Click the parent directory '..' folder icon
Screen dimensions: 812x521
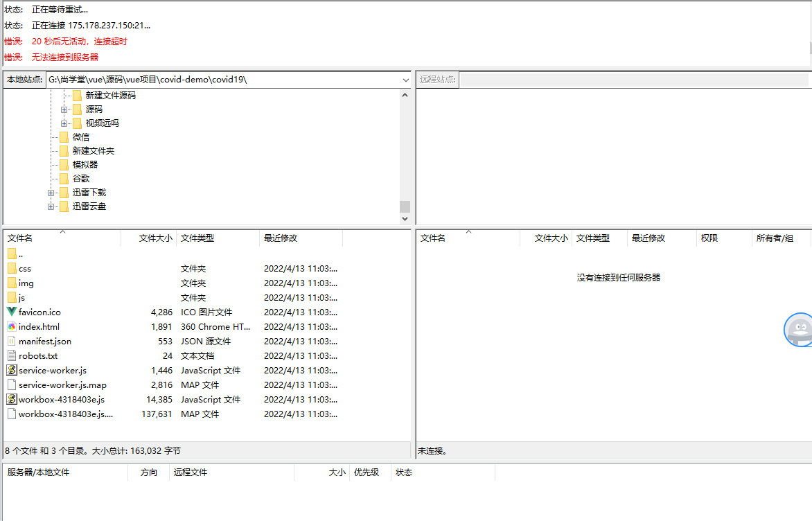(11, 254)
